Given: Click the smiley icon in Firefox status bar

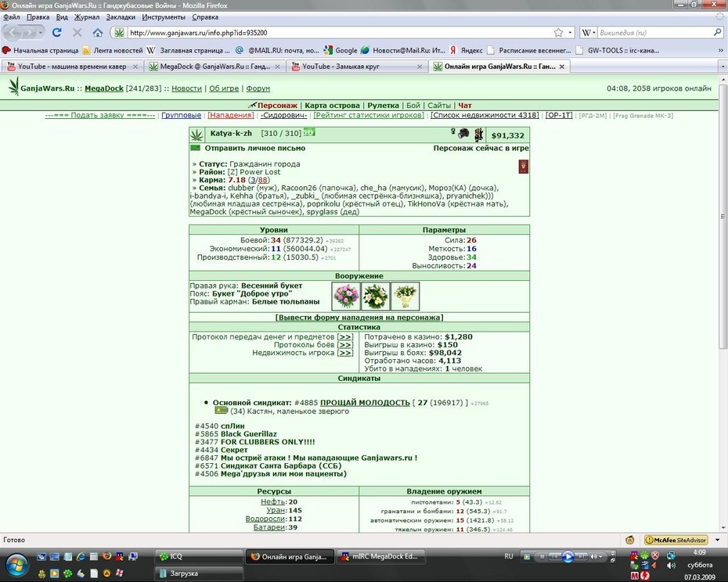Looking at the screenshot, I should (629, 540).
